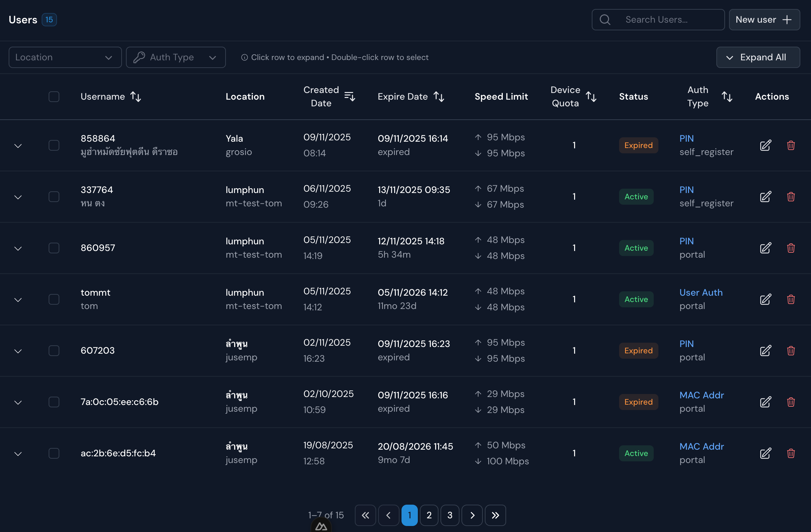
Task: Delete user 337764 using the trash icon
Action: click(x=791, y=197)
